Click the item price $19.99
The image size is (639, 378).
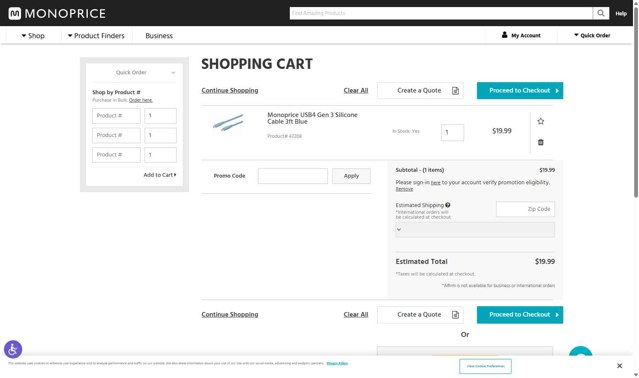(x=502, y=131)
